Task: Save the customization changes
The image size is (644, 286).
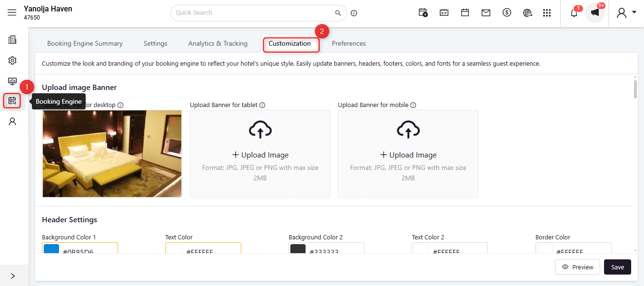Action: (617, 267)
